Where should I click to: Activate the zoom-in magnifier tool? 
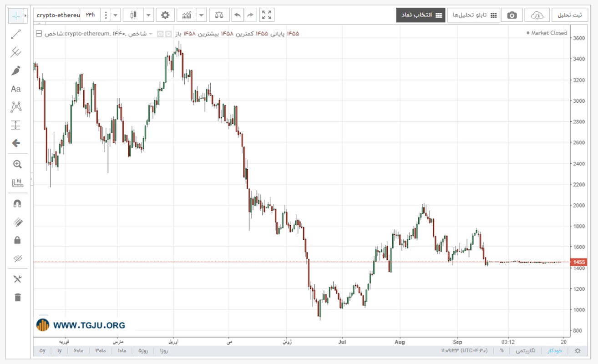(x=17, y=164)
